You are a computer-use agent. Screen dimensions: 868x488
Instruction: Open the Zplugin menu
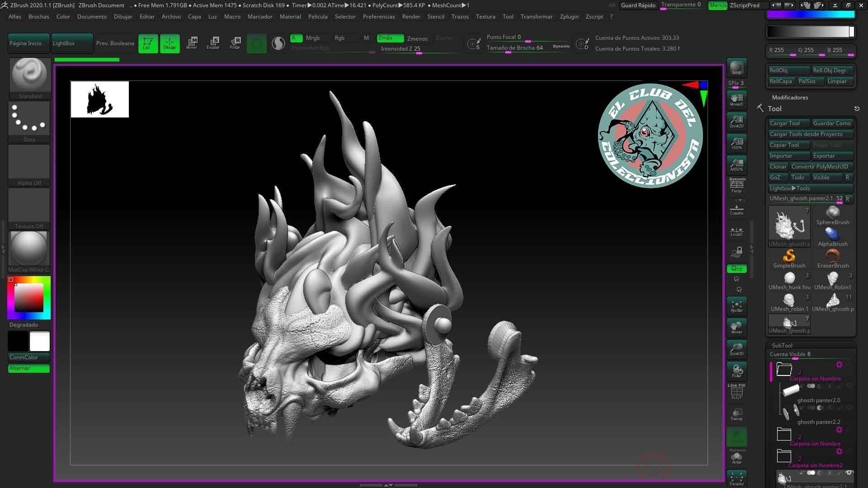coord(569,16)
